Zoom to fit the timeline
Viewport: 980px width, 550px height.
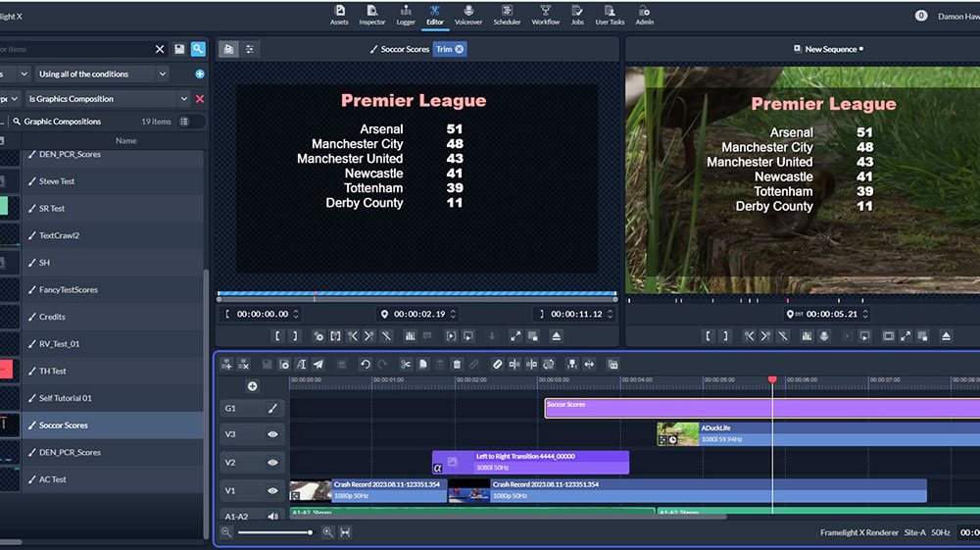pos(345,532)
